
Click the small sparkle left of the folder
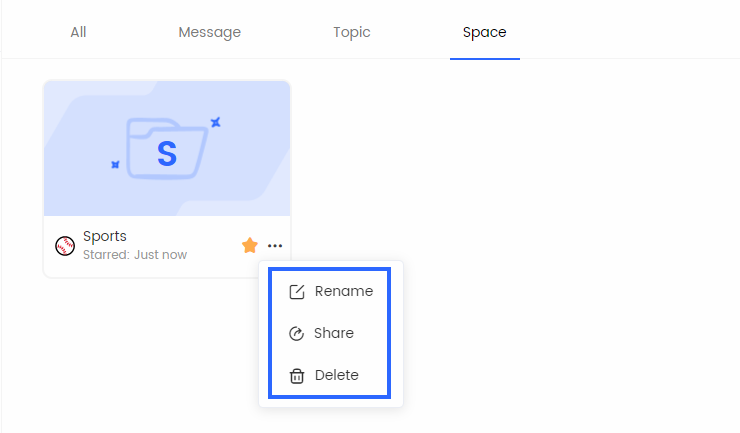[115, 163]
